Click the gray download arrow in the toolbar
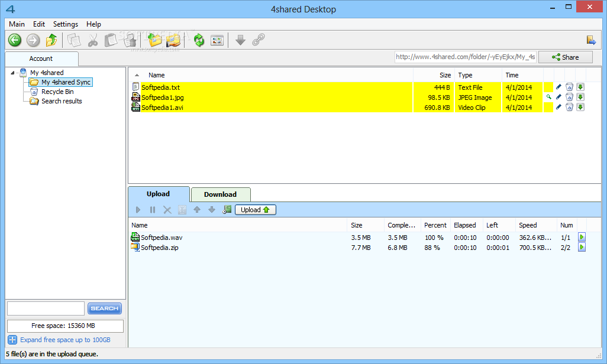Image resolution: width=607 pixels, height=364 pixels. (x=240, y=40)
